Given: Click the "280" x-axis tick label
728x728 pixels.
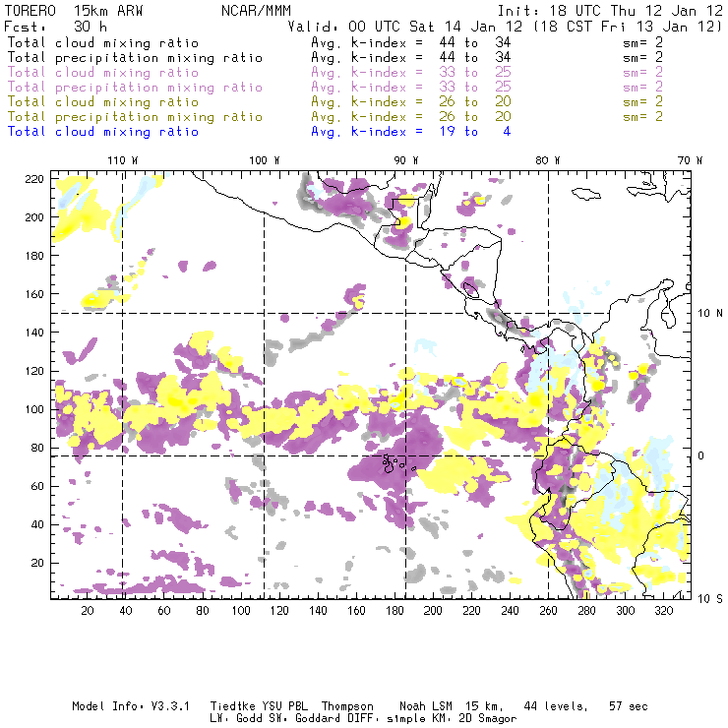Looking at the screenshot, I should click(587, 611).
